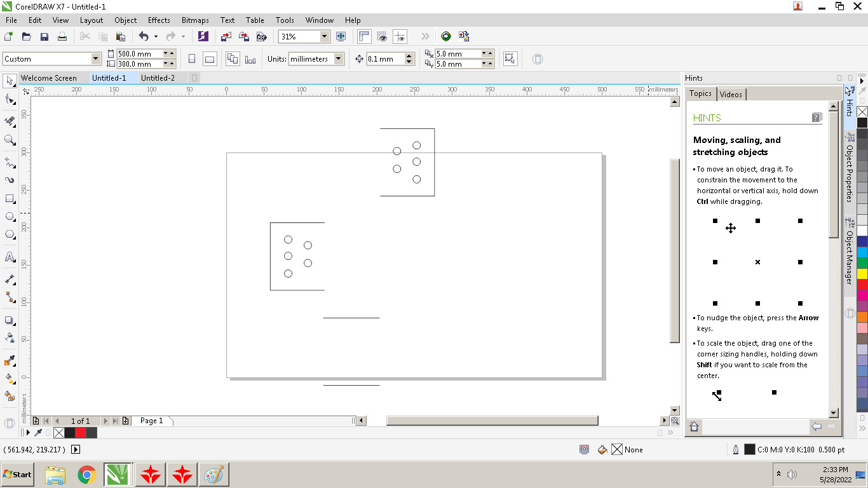Toggle show grid button
Screen dimensions: 868x488
383,37
